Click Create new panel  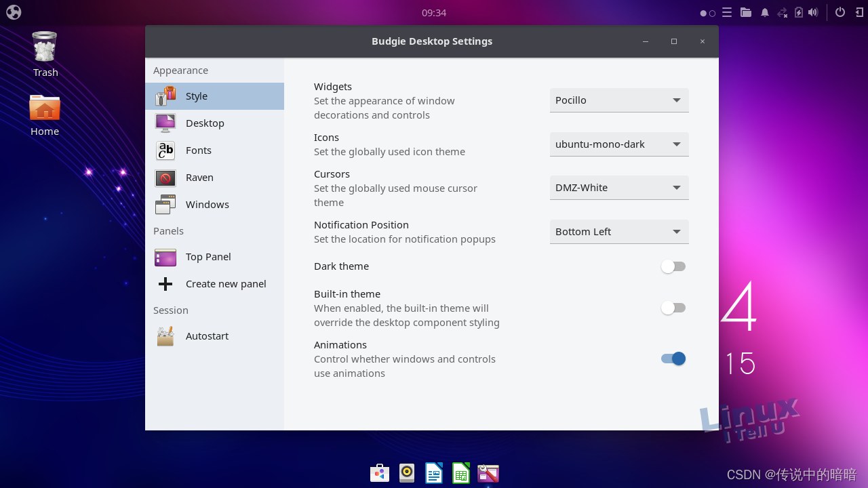point(214,284)
